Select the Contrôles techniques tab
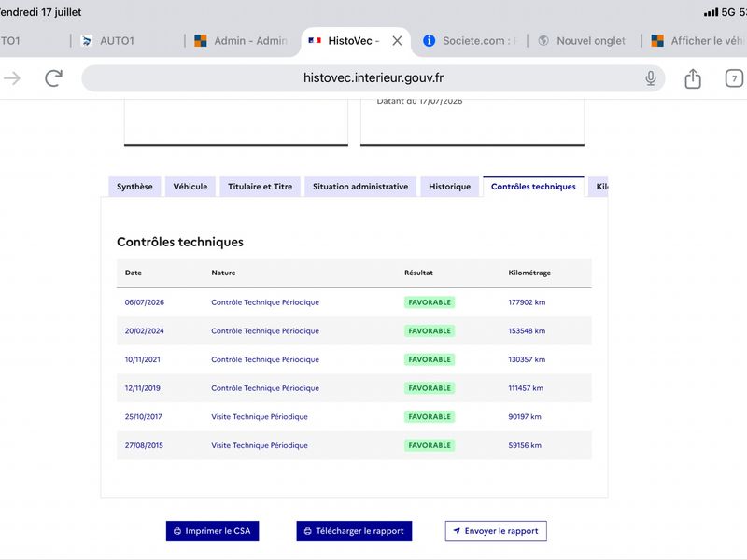The image size is (747, 560). tap(533, 187)
